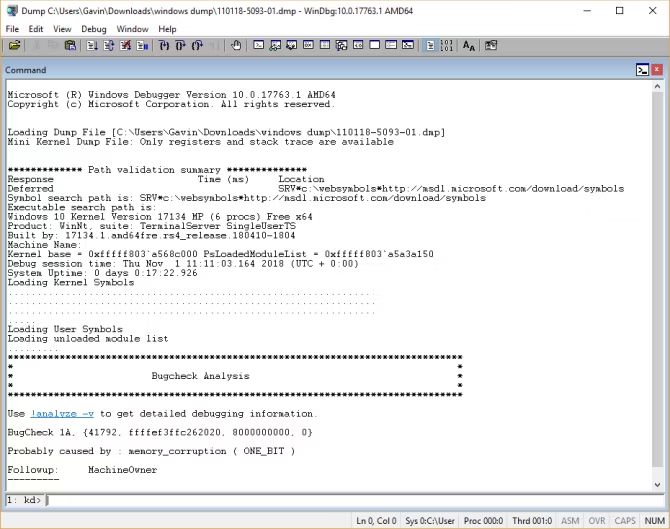Open the Disassembly window toolbar icon
This screenshot has height=529, width=670.
point(358,45)
